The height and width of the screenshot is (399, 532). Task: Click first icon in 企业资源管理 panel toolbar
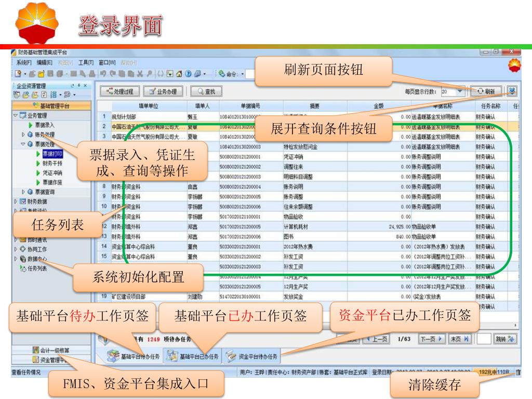click(x=17, y=95)
